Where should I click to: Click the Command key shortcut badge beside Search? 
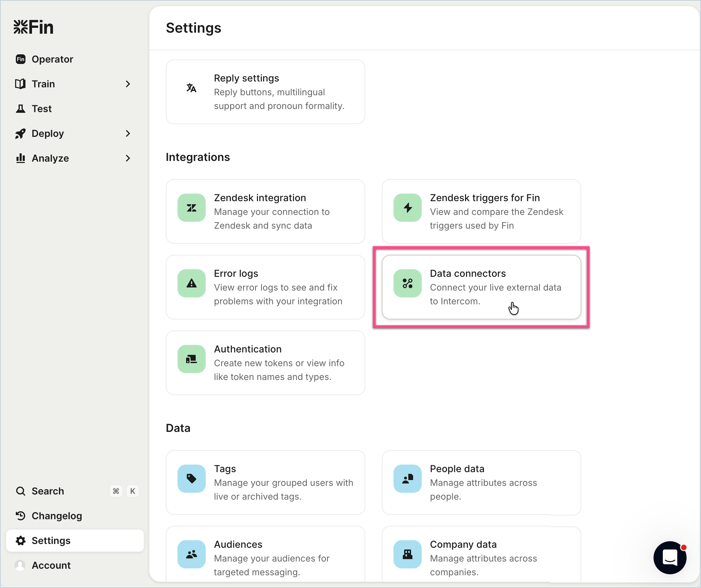(x=116, y=491)
